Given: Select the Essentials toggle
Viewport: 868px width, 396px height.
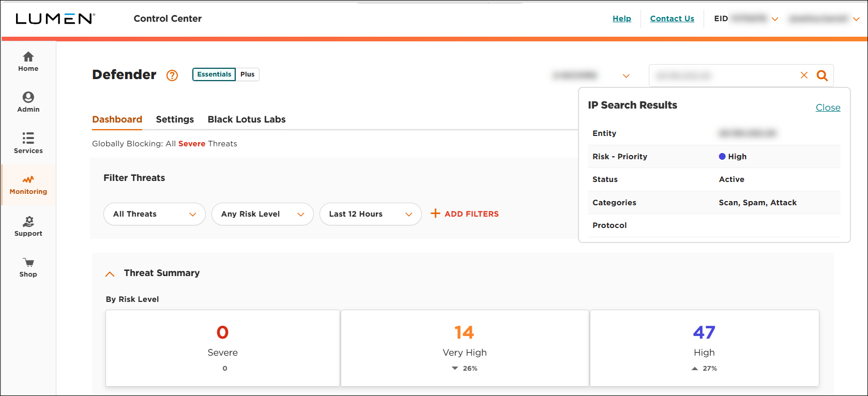Looking at the screenshot, I should [x=214, y=74].
